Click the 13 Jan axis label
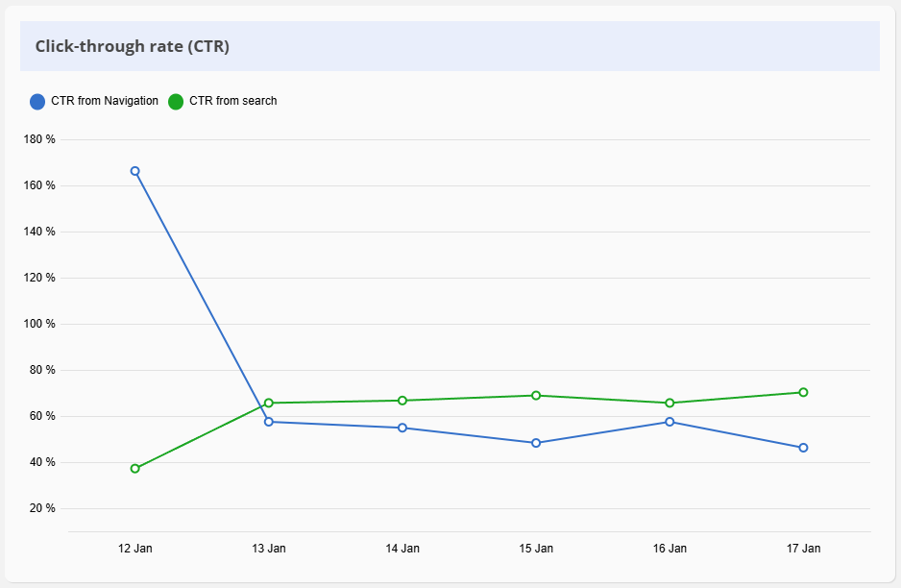Screen dimensions: 901x588 tap(269, 549)
